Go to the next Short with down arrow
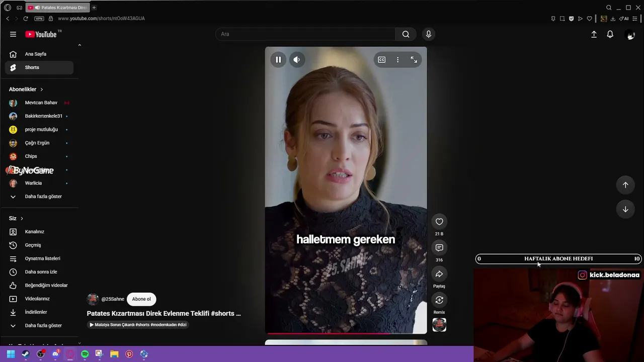This screenshot has width=644, height=362. (625, 209)
